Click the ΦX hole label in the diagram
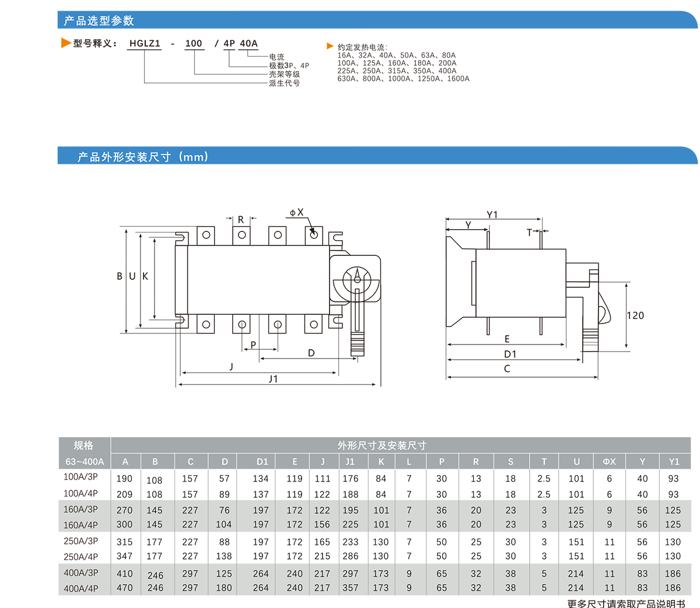Viewport: 700px width, 608px height. 297,213
